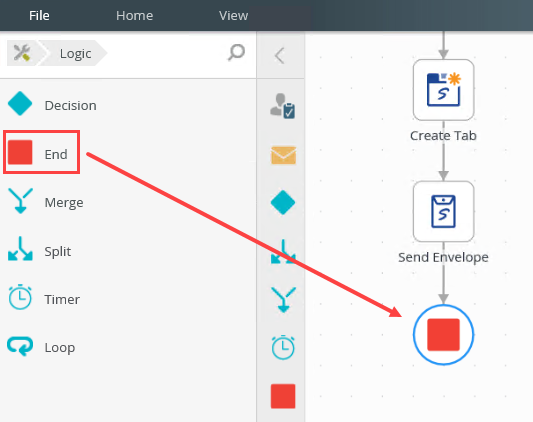533x422 pixels.
Task: Click the email envelope icon in favorites bar
Action: coord(283,155)
